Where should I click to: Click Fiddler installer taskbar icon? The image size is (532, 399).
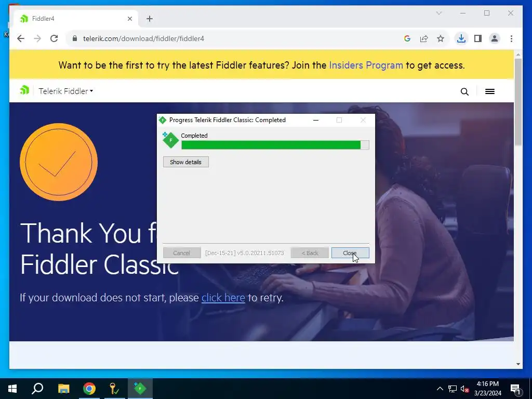pyautogui.click(x=140, y=389)
